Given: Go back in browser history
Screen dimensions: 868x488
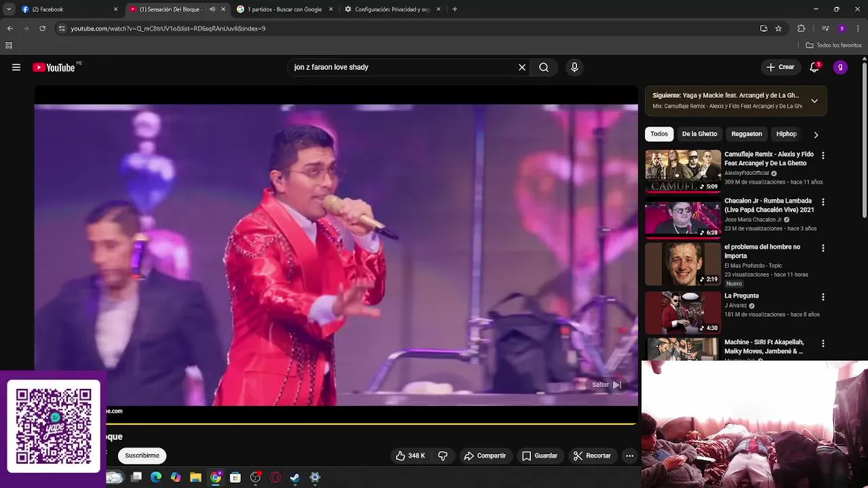Looking at the screenshot, I should tap(9, 28).
